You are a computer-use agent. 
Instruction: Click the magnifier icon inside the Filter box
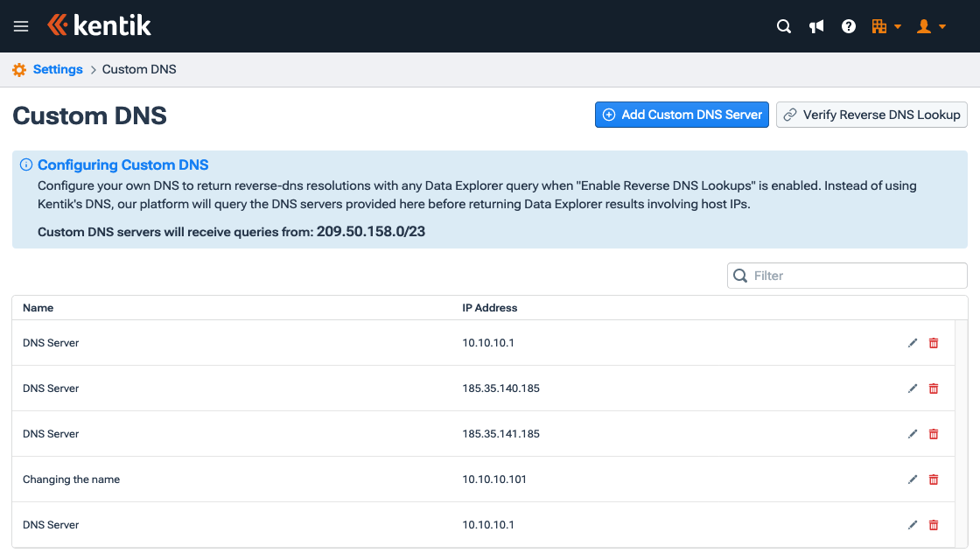pyautogui.click(x=741, y=275)
